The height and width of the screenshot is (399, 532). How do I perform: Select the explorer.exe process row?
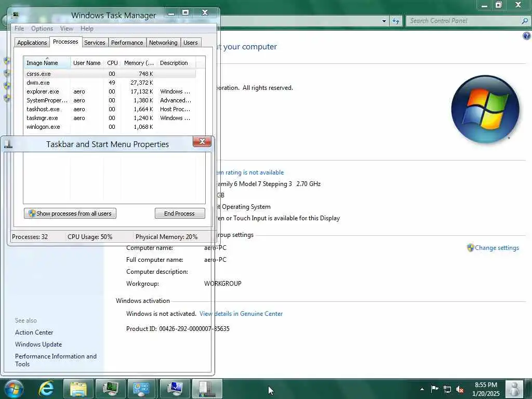coord(110,91)
